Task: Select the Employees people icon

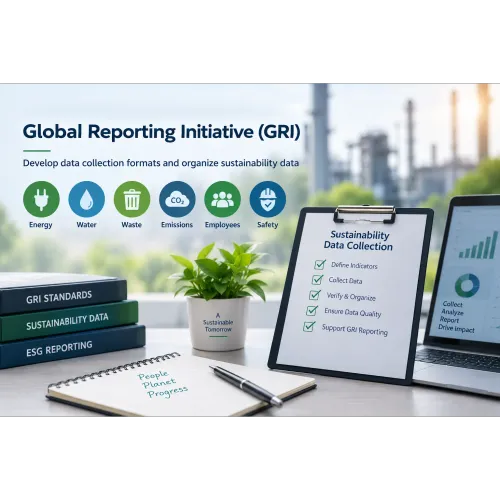Action: coord(222,199)
